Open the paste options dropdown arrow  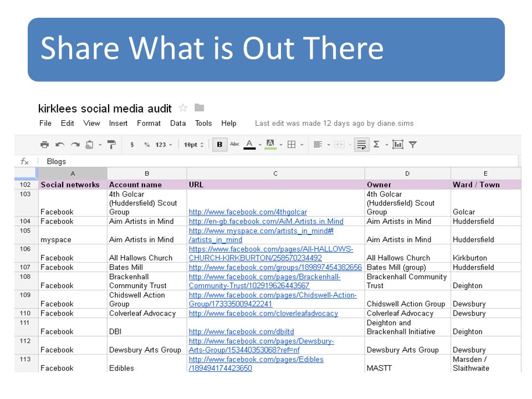100,145
